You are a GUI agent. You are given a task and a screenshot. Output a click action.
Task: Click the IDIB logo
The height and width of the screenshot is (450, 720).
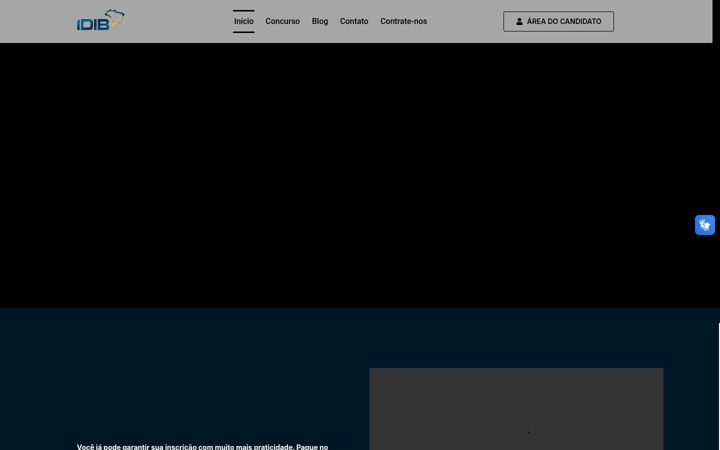tap(101, 20)
